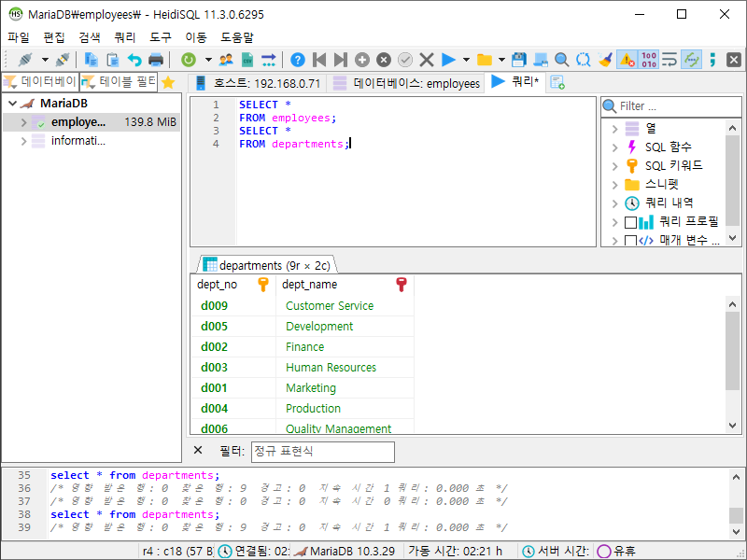This screenshot has height=560, width=747.
Task: Post row changes with the check mark icon
Action: pyautogui.click(x=405, y=60)
